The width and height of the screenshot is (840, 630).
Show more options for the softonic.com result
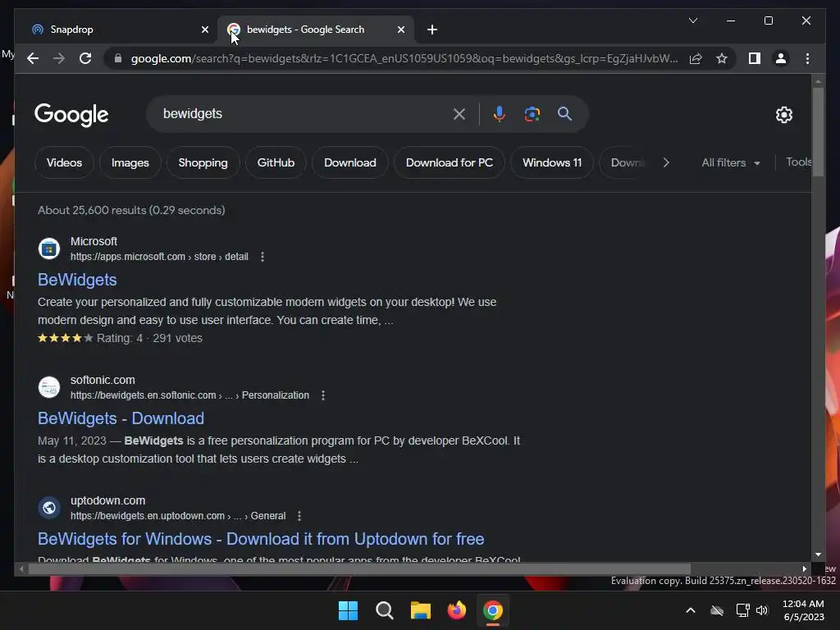coord(323,395)
